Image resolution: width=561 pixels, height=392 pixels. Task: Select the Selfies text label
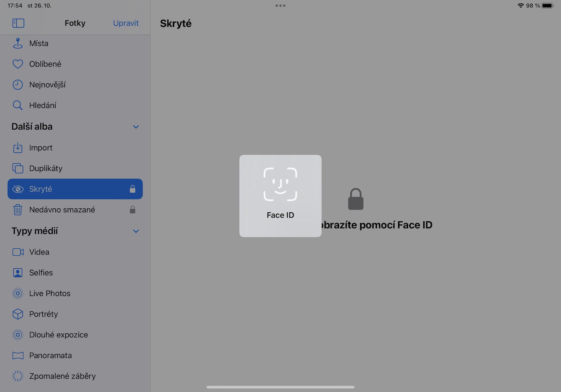coord(41,273)
